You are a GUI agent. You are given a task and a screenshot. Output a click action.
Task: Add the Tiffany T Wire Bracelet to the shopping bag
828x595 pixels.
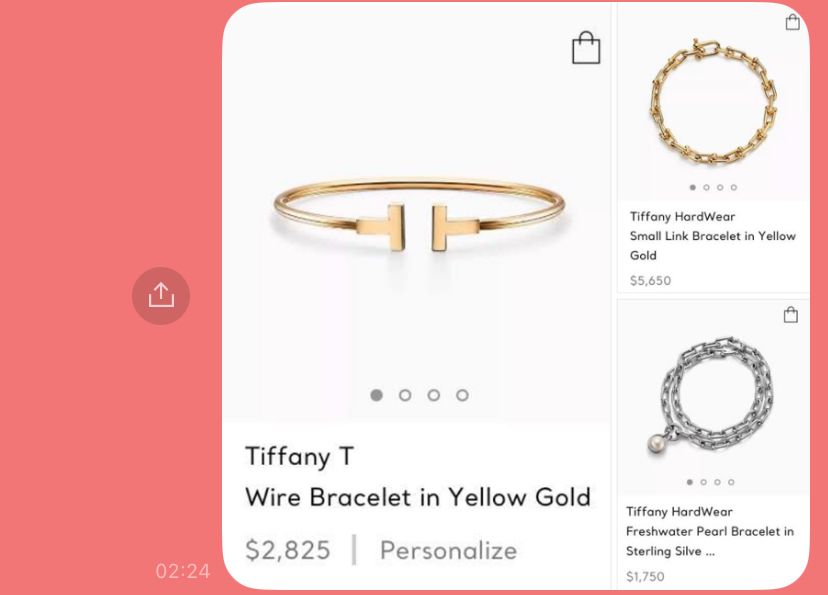pos(586,48)
